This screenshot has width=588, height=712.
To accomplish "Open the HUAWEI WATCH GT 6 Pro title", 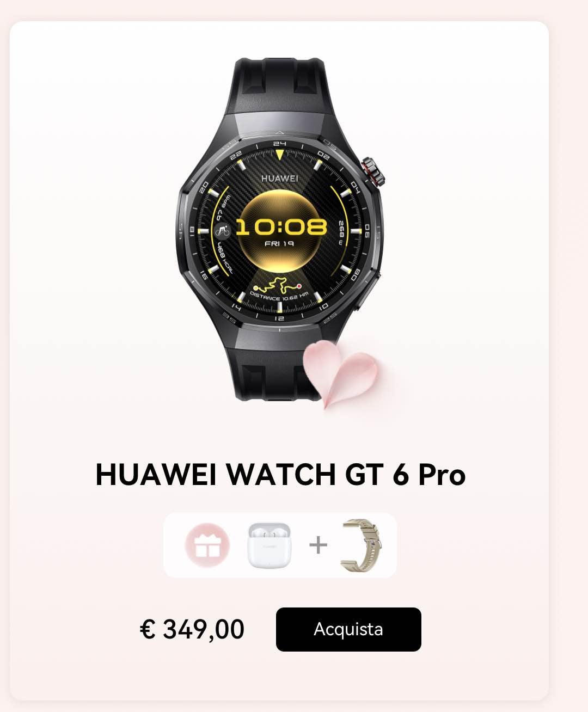I will pos(280,474).
